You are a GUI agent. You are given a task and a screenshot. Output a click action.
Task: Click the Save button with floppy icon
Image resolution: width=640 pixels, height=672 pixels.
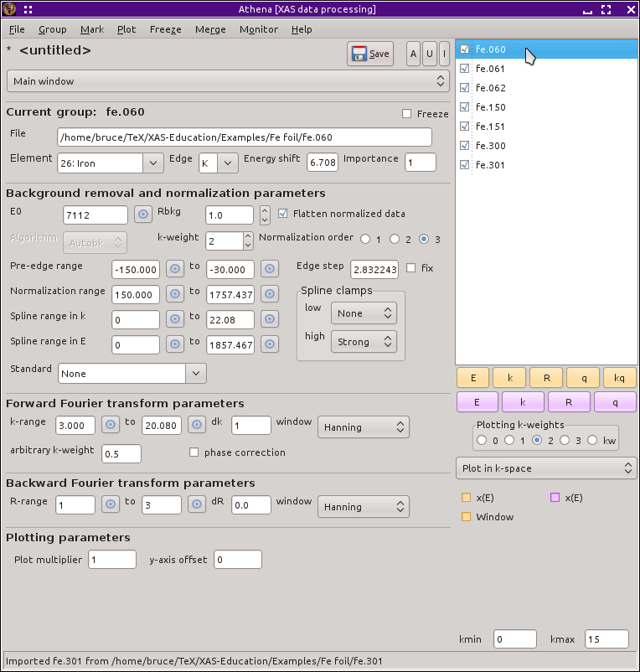click(x=370, y=54)
